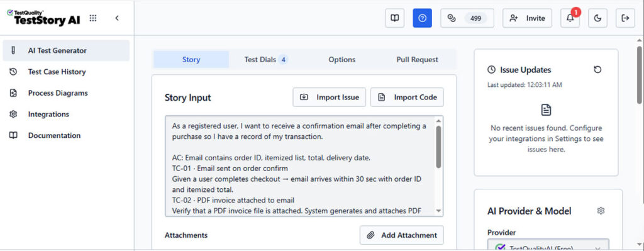644x251 pixels.
Task: Click the 'No recent issues found' message
Action: click(x=547, y=138)
